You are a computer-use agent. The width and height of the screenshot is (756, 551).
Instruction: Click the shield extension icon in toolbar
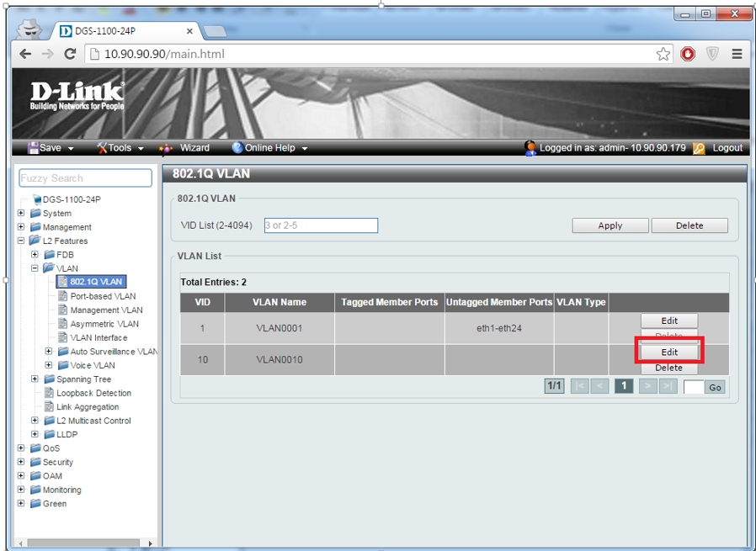click(x=712, y=54)
